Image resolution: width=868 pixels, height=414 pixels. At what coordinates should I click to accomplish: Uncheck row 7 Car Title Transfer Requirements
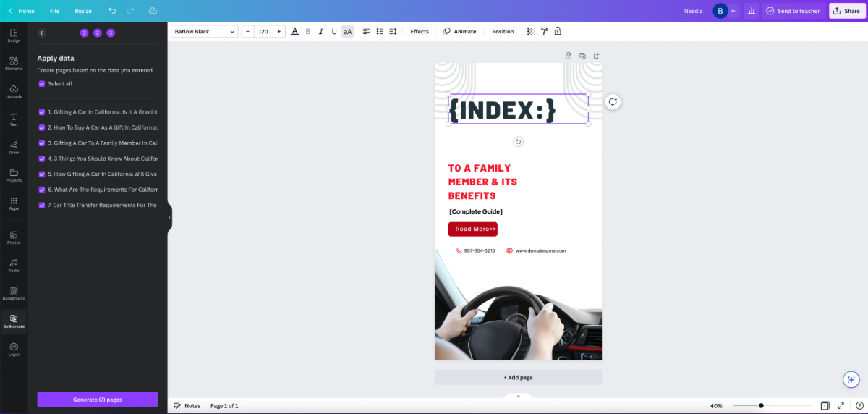pos(42,206)
